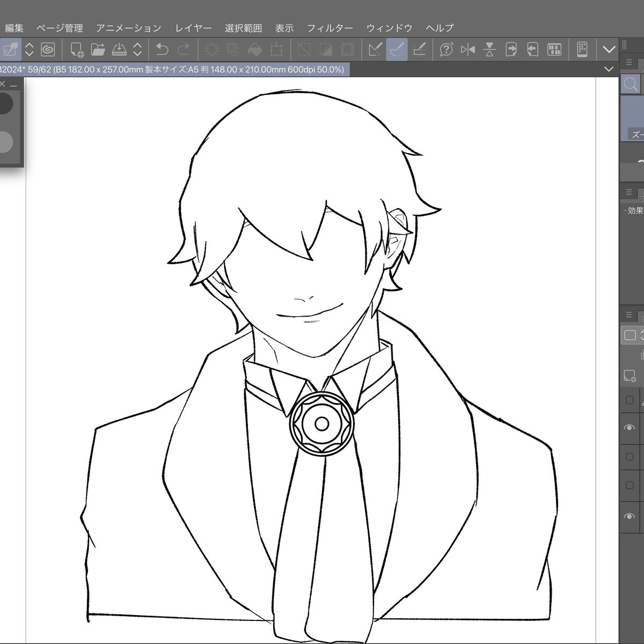Open the sub tool panel hamburger menu
The width and height of the screenshot is (644, 644).
click(x=630, y=63)
